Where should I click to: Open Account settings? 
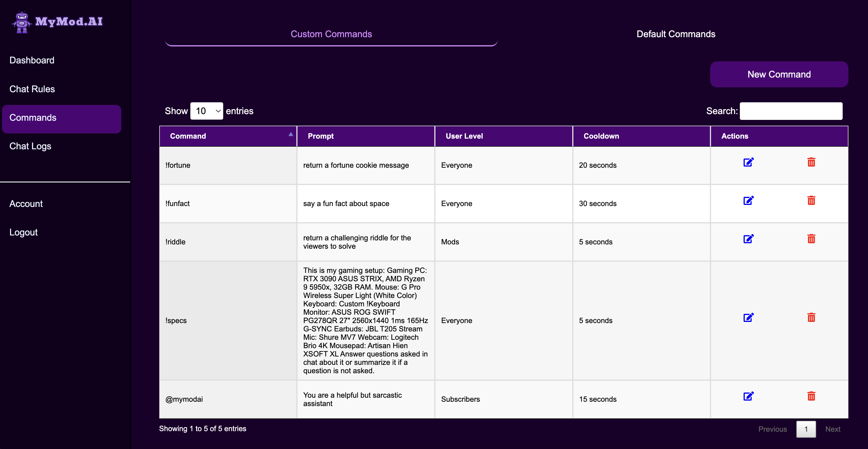coord(26,204)
